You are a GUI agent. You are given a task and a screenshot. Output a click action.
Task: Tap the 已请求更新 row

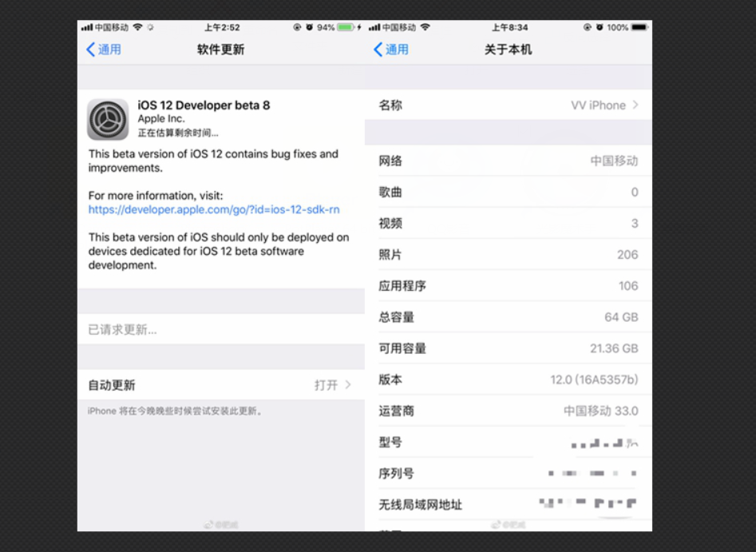click(221, 329)
